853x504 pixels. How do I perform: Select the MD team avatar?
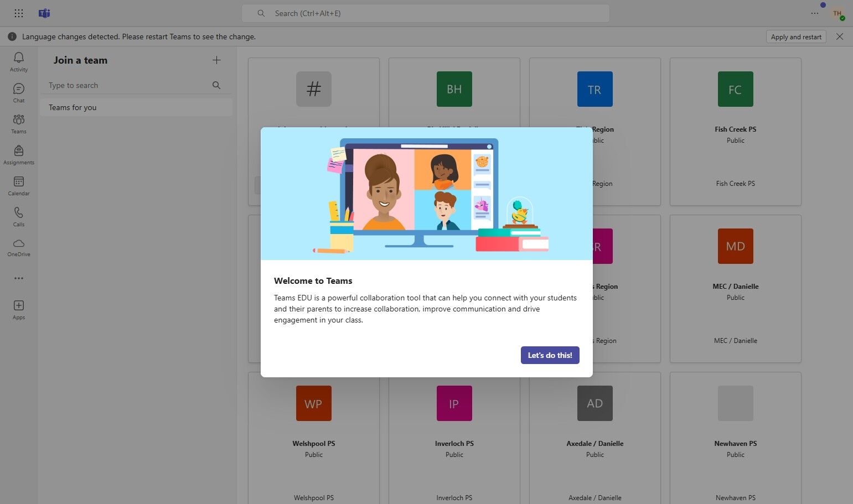click(736, 246)
